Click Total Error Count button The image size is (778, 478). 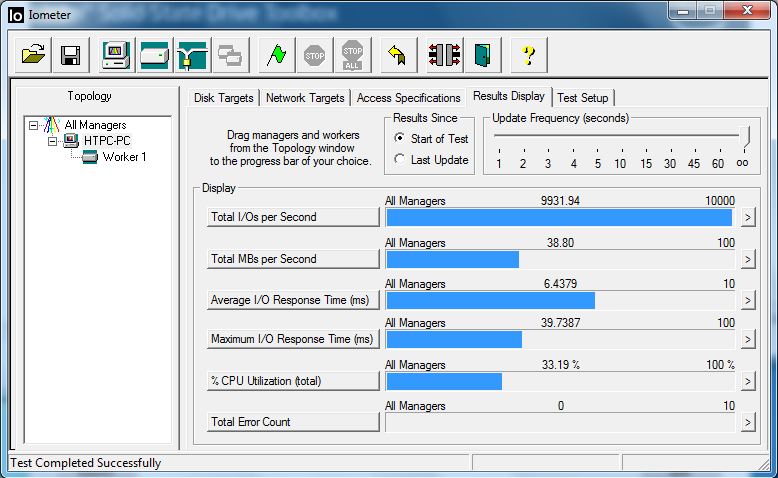(293, 422)
